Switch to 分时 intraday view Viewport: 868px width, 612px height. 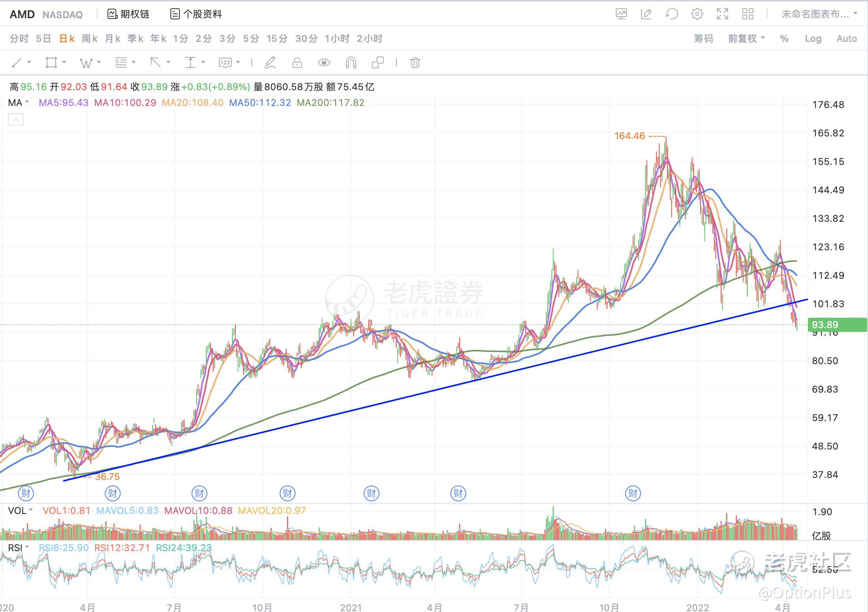[19, 39]
